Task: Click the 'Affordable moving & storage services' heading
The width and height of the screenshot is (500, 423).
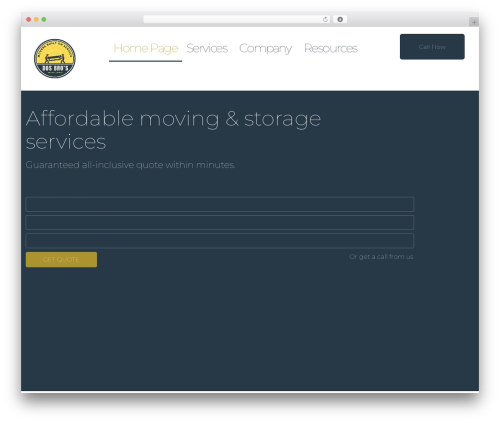Action: tap(173, 130)
